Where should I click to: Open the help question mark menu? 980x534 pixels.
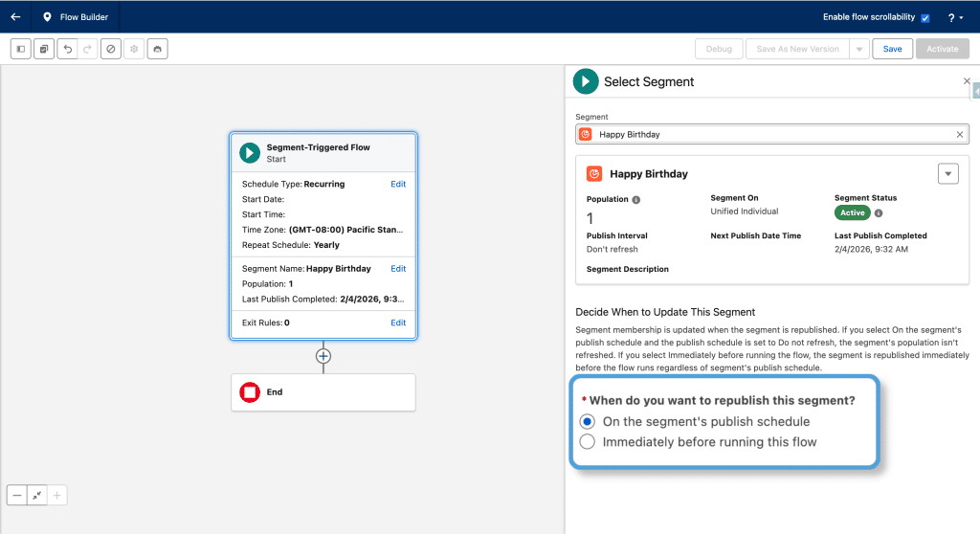(954, 18)
